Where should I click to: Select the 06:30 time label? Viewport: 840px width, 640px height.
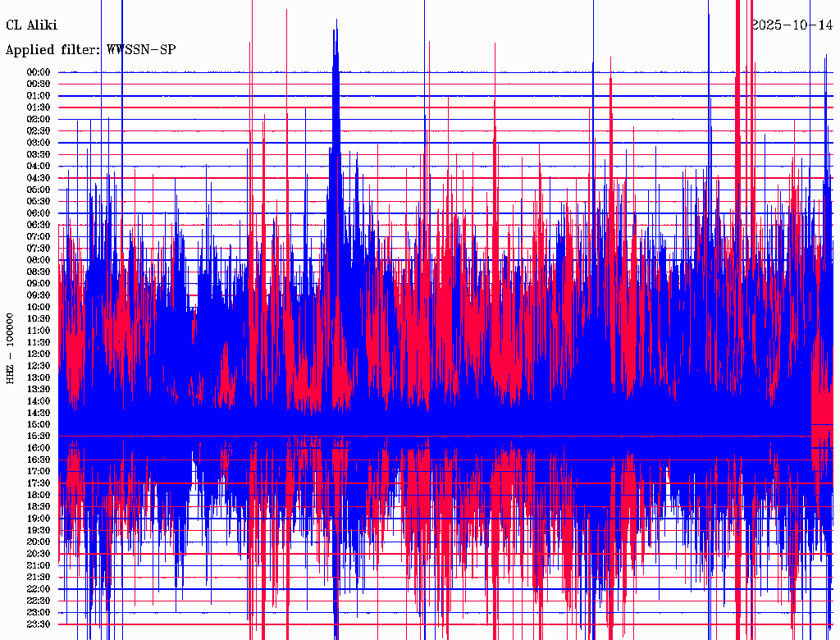point(39,225)
